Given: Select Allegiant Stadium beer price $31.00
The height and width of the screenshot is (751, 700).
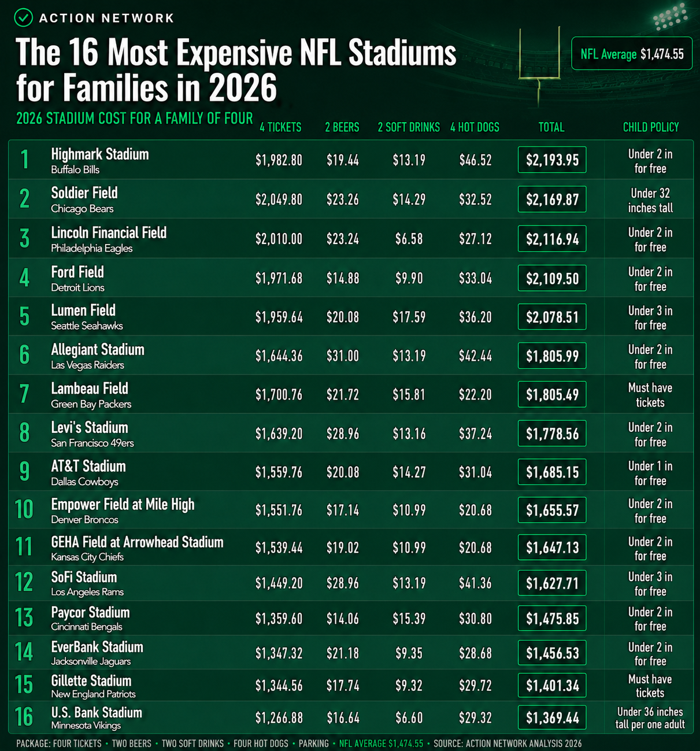Looking at the screenshot, I should coord(343,356).
